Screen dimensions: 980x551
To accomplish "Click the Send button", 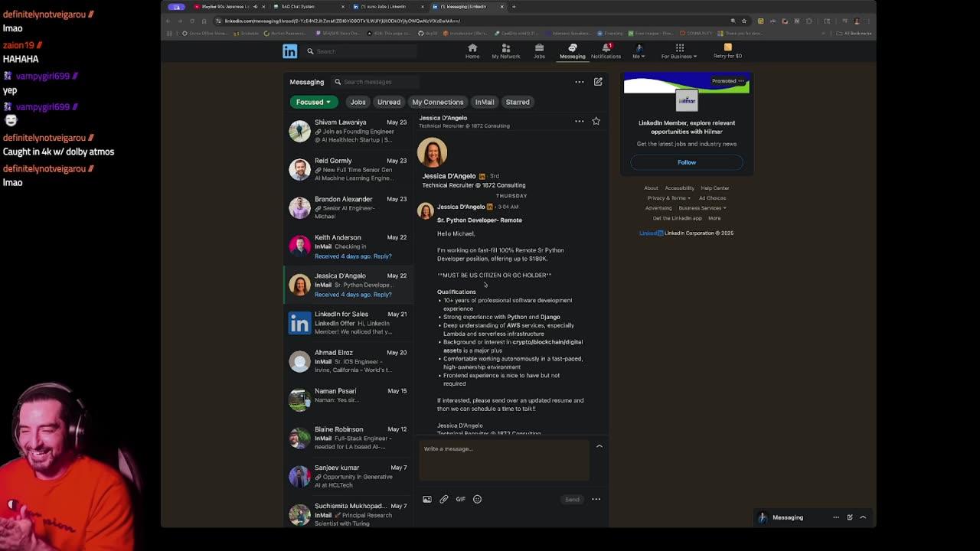I will pos(572,500).
